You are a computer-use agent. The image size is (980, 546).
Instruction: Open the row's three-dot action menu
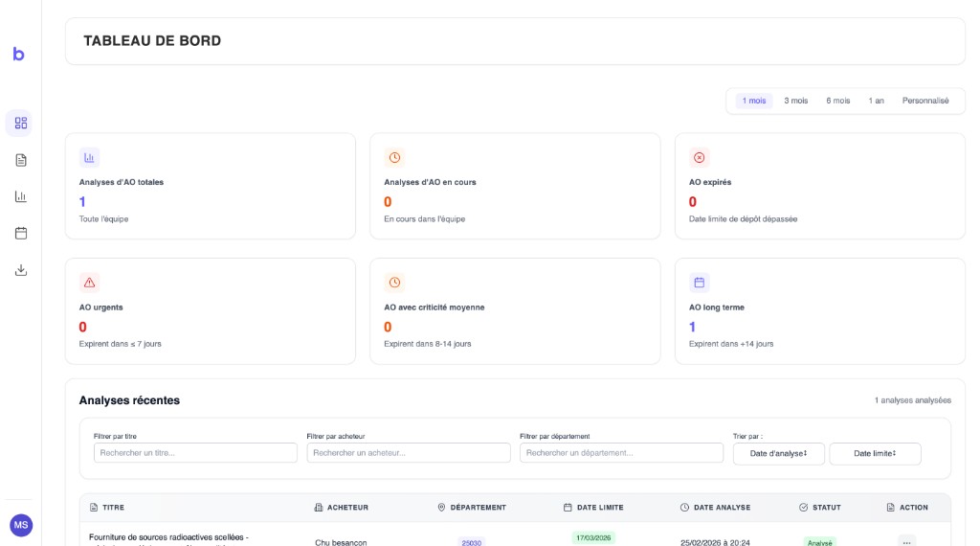[906, 541]
